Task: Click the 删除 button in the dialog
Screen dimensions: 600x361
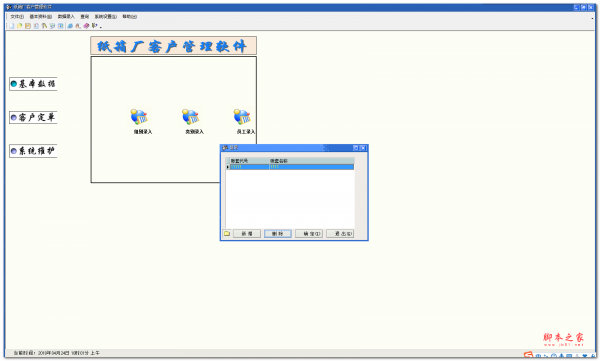Action: (x=278, y=234)
